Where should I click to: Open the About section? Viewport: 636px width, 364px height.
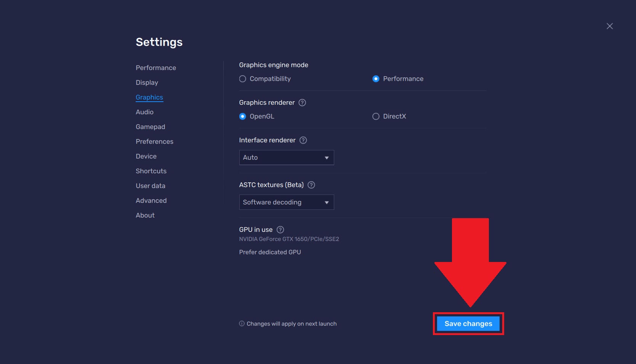click(x=145, y=216)
